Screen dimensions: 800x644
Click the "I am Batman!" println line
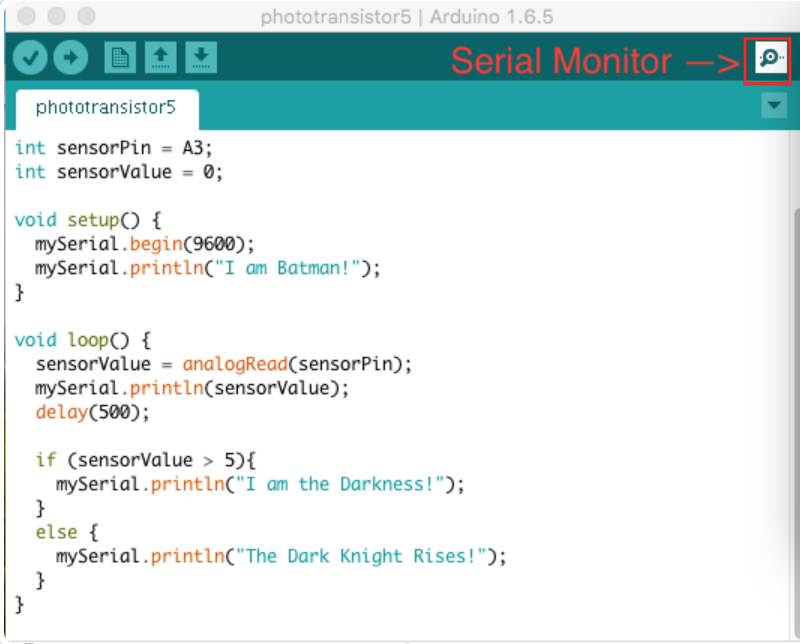[x=208, y=268]
